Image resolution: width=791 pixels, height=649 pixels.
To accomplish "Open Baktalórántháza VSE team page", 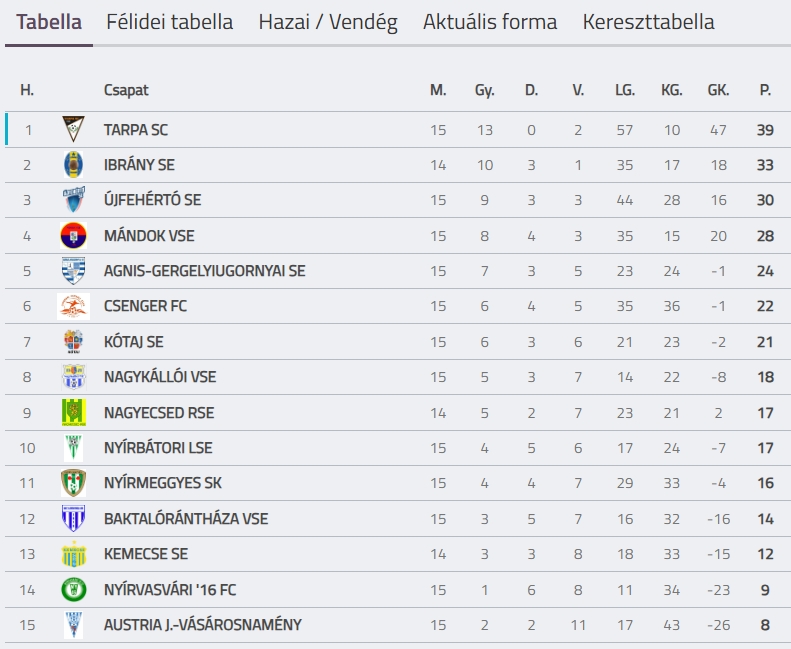I will tap(186, 518).
